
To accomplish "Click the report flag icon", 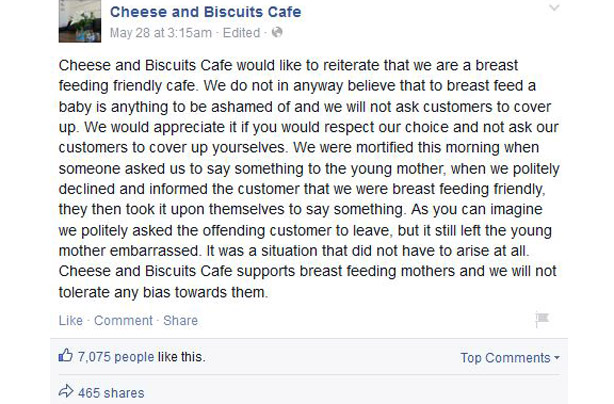I will [542, 319].
